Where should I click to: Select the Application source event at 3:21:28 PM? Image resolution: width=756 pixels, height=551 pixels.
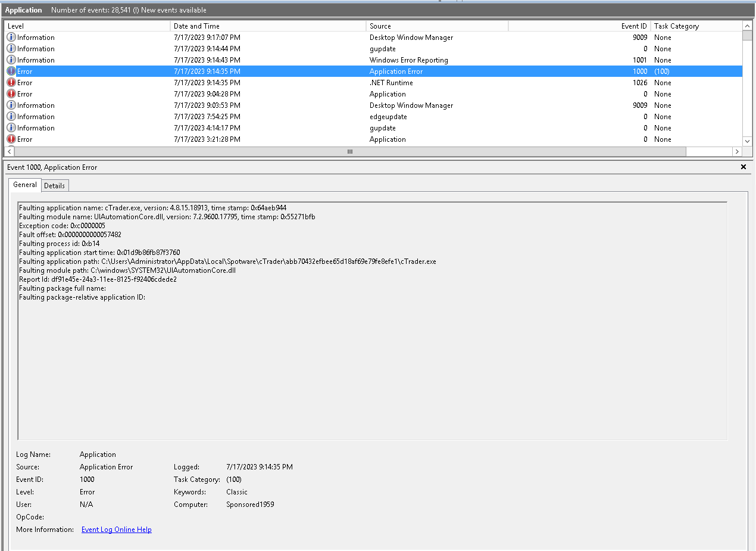click(x=373, y=139)
